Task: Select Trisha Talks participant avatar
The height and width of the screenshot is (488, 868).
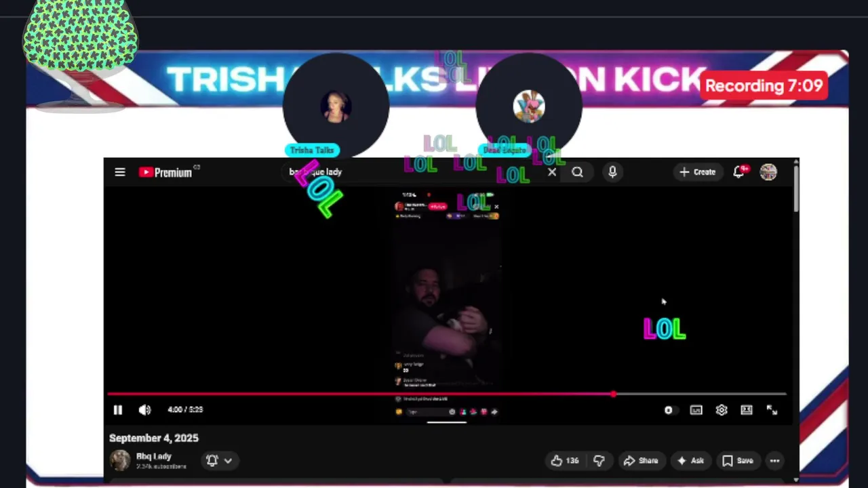Action: (336, 106)
